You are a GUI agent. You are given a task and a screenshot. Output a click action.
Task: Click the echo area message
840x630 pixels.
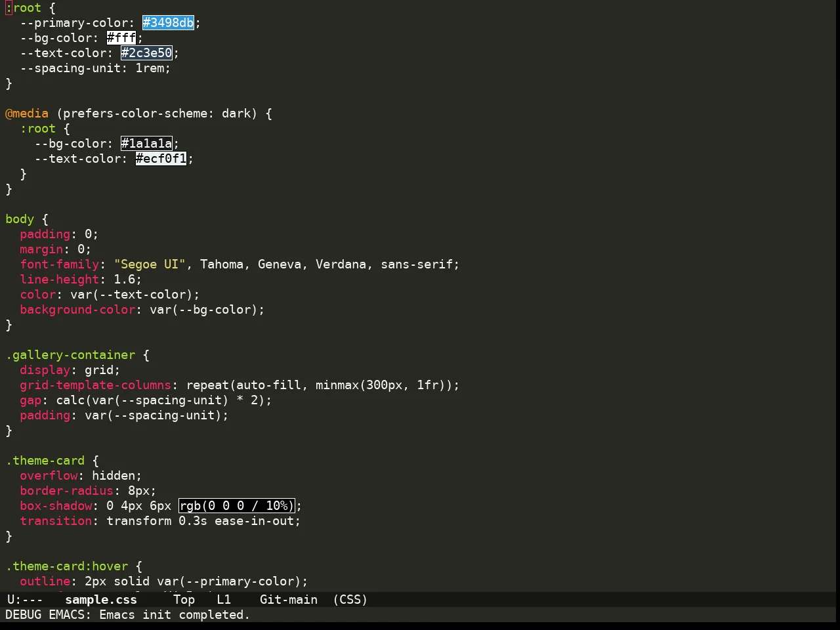128,615
